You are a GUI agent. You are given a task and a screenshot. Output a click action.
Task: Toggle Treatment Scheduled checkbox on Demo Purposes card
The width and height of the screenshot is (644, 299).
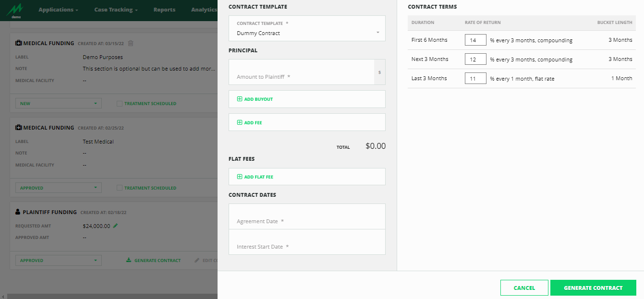point(120,104)
